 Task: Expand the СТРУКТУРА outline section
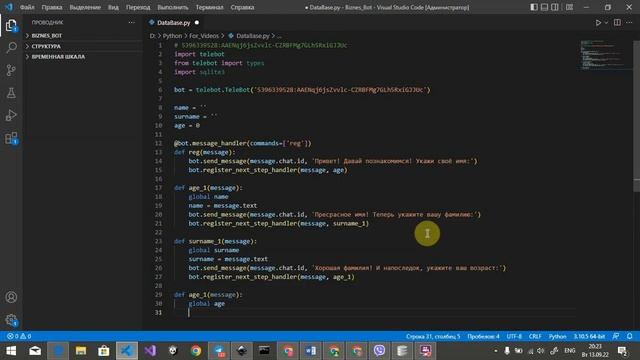83,46
